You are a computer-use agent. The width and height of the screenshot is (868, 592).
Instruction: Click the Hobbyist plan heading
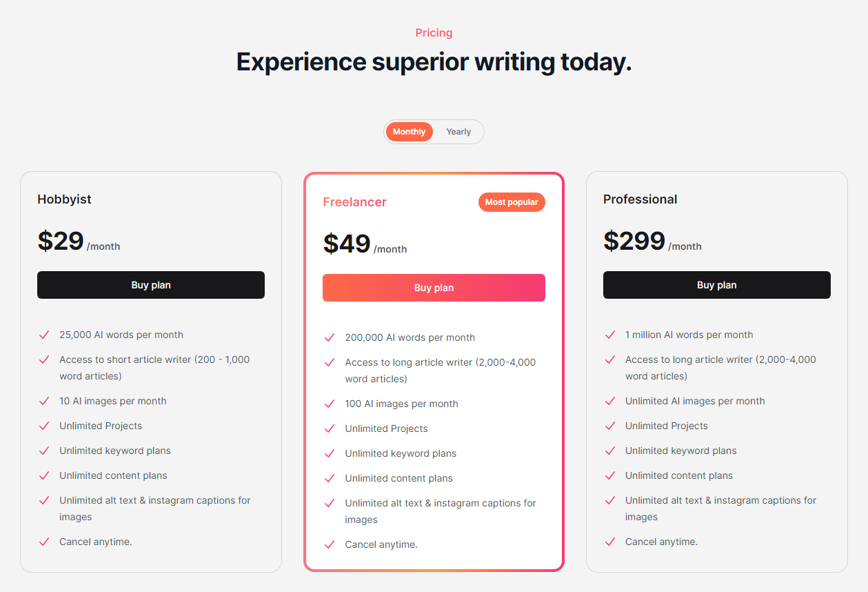64,199
